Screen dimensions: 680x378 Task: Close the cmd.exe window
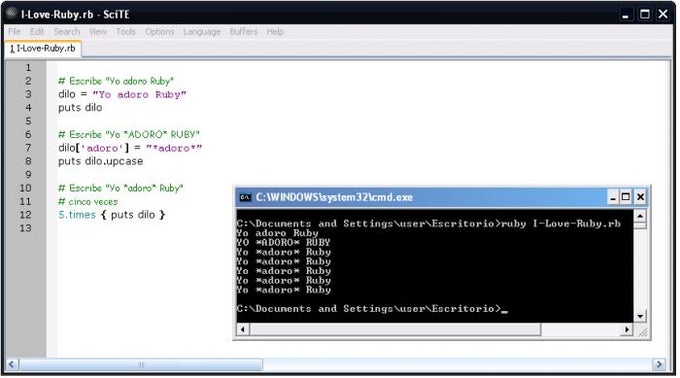640,197
